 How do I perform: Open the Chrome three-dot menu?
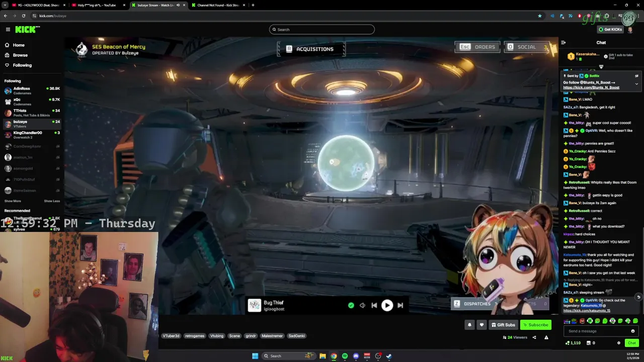pos(639,16)
